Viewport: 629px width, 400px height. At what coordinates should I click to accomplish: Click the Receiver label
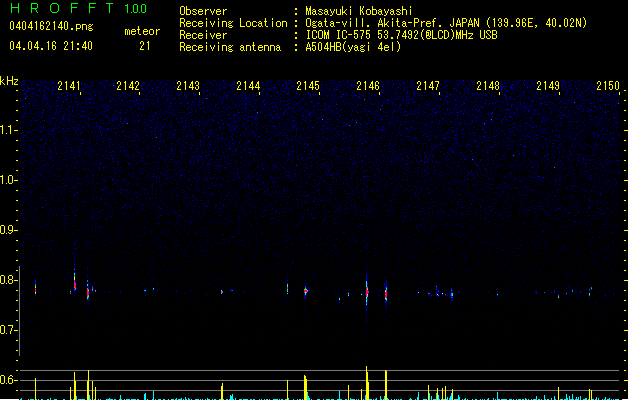click(x=203, y=35)
